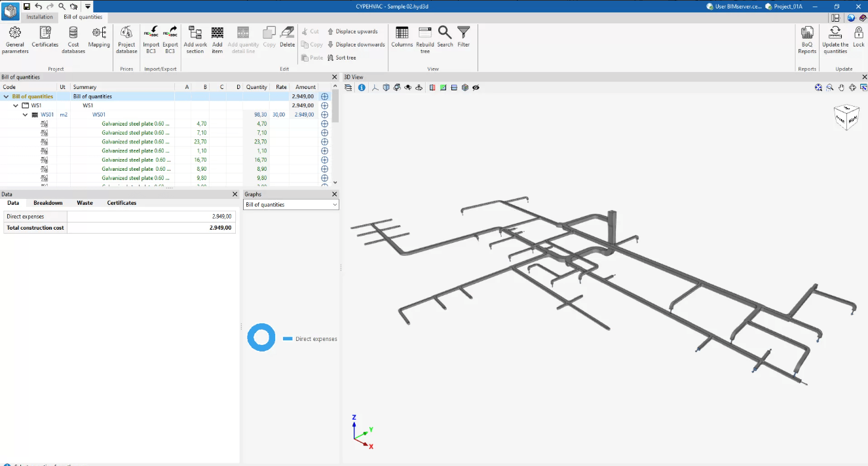
Task: Rebuild tree view
Action: [x=425, y=40]
